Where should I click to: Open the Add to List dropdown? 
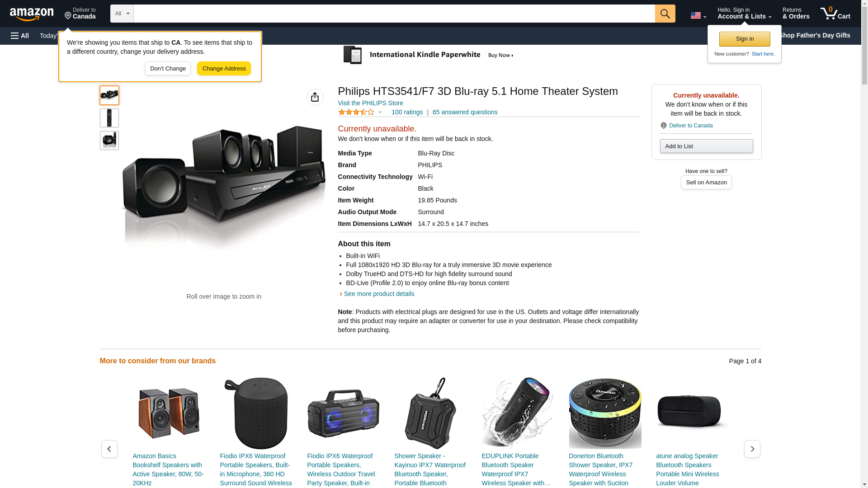(x=706, y=146)
